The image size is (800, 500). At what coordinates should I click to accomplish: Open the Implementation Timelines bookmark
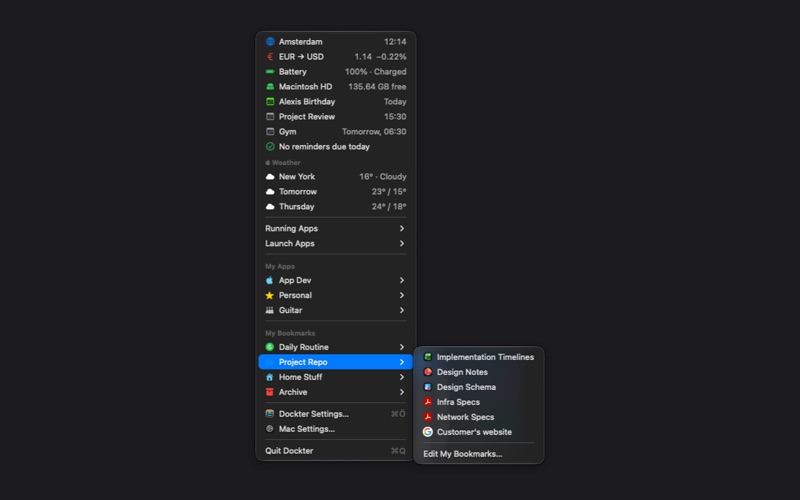coord(479,357)
